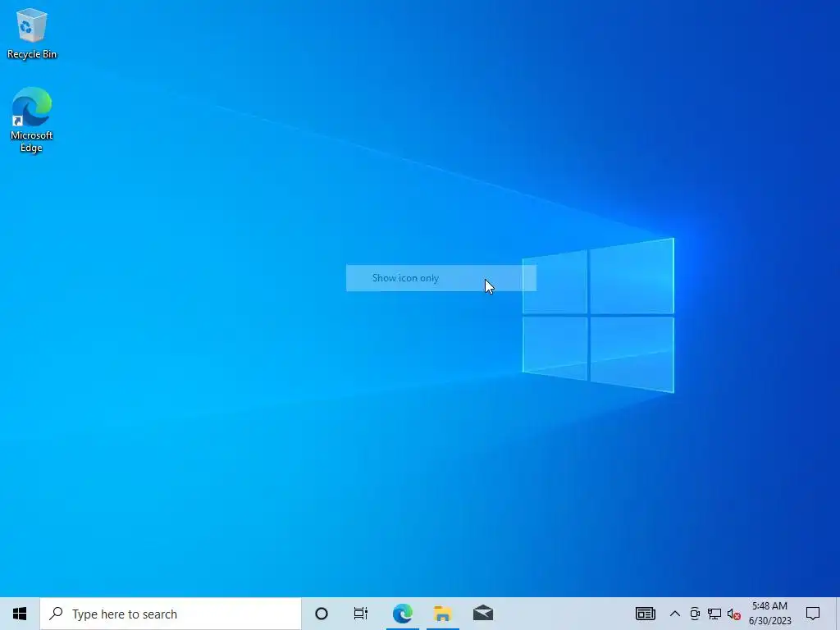Viewport: 840px width, 630px height.
Task: Open the Windows Start menu
Action: coord(20,614)
